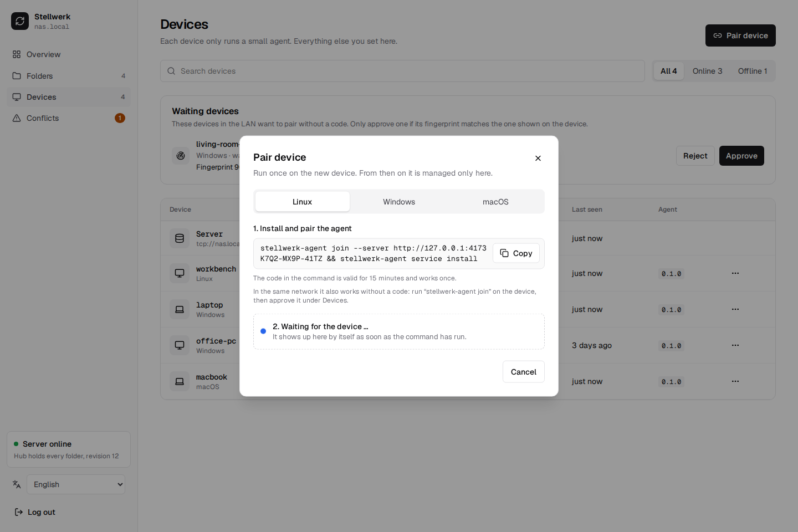The image size is (798, 532).
Task: Open the English language dropdown
Action: pyautogui.click(x=76, y=484)
